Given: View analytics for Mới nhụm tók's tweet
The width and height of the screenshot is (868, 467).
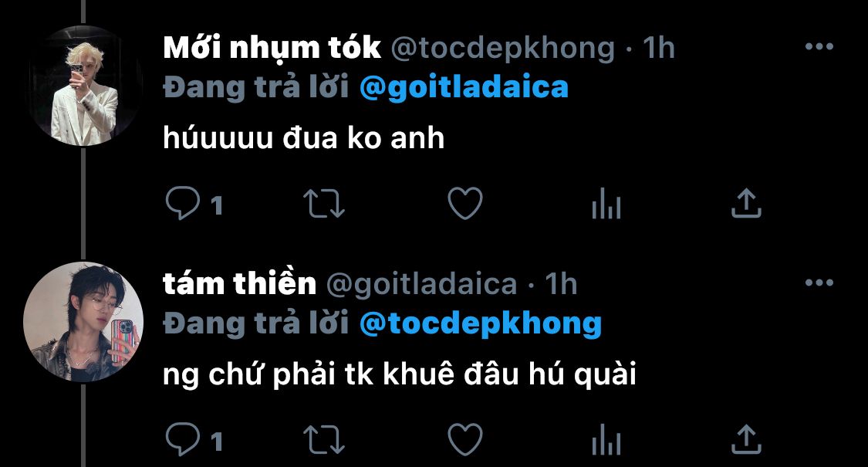Looking at the screenshot, I should click(x=606, y=203).
